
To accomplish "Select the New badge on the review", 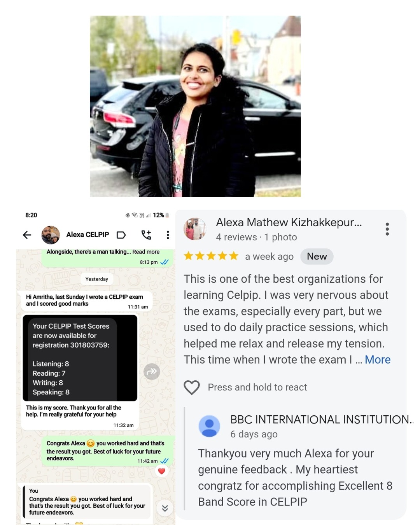I will [x=317, y=256].
